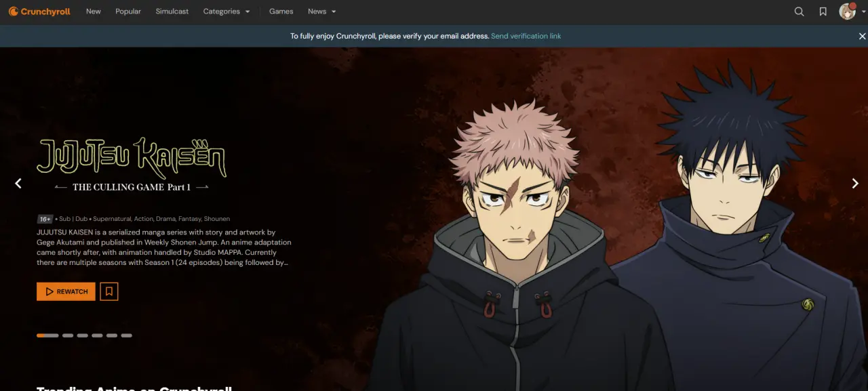868x391 pixels.
Task: Click the Jujutsu Kaisen description text
Action: 164,247
